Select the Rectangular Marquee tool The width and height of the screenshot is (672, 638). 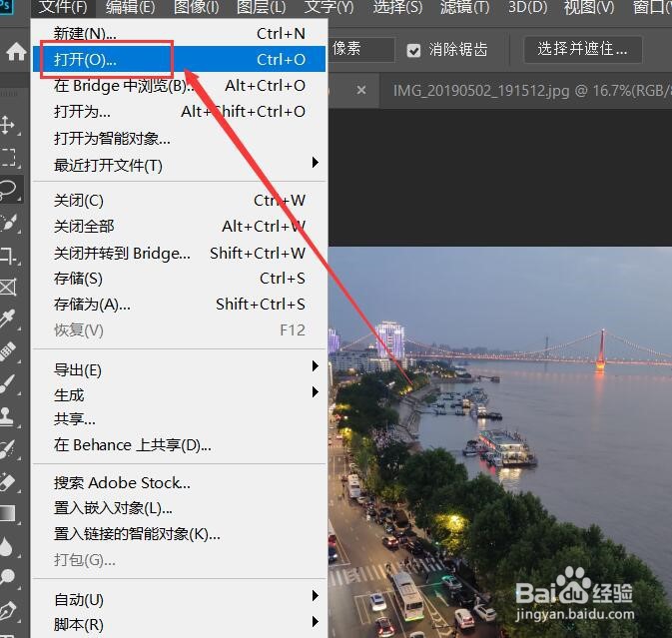[8, 157]
